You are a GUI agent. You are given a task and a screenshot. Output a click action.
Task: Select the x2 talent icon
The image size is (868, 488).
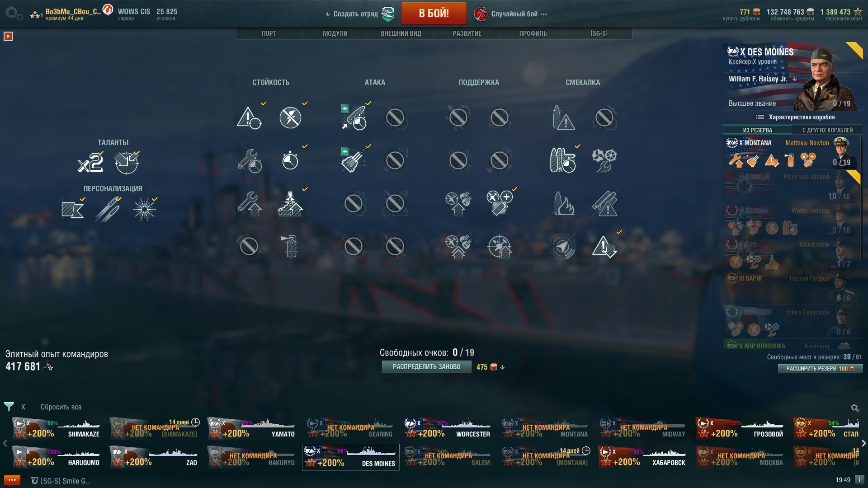[90, 163]
